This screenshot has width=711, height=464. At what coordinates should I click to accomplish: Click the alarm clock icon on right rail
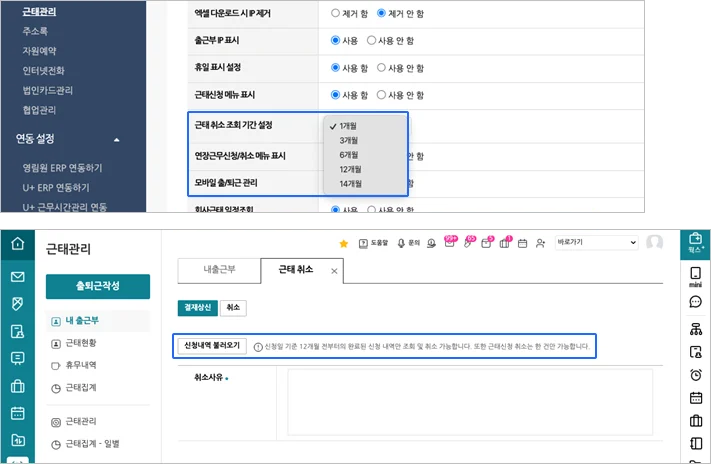695,375
